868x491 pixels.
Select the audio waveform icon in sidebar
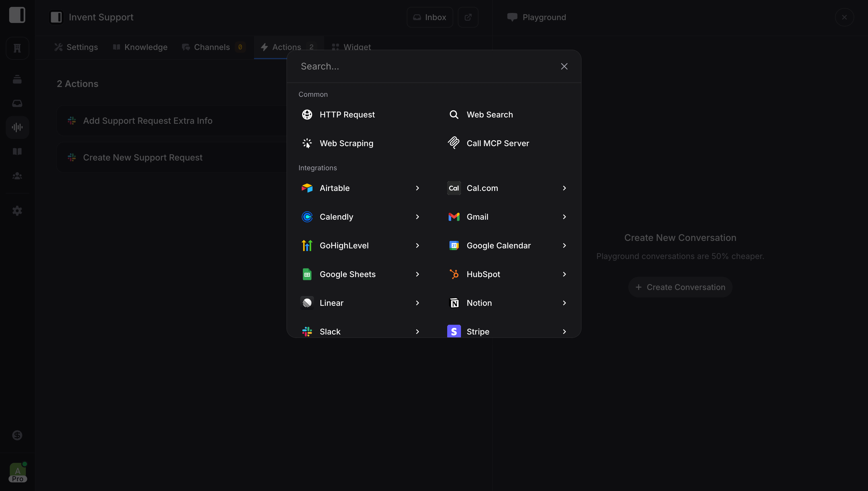click(17, 127)
